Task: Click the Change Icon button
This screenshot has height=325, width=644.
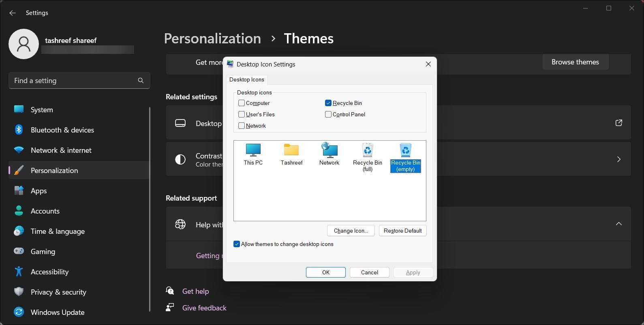Action: [351, 231]
